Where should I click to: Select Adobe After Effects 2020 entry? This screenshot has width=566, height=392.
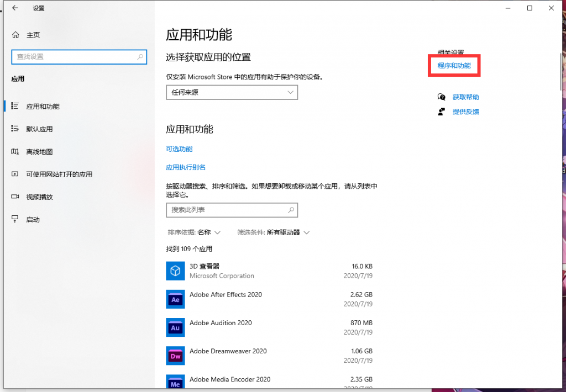pyautogui.click(x=269, y=299)
